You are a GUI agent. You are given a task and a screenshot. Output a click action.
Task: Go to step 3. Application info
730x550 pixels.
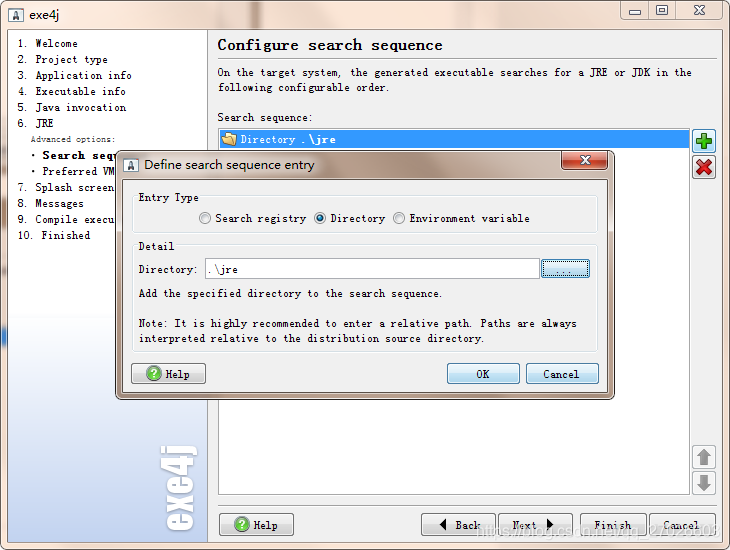tap(74, 75)
